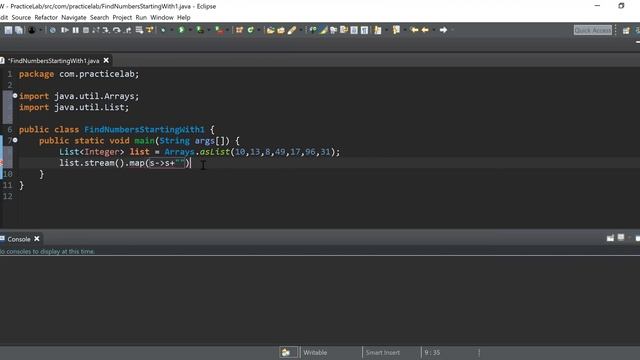Click the line 1 package com.practicelab statement
Screen dimensions: 640x360
click(79, 74)
